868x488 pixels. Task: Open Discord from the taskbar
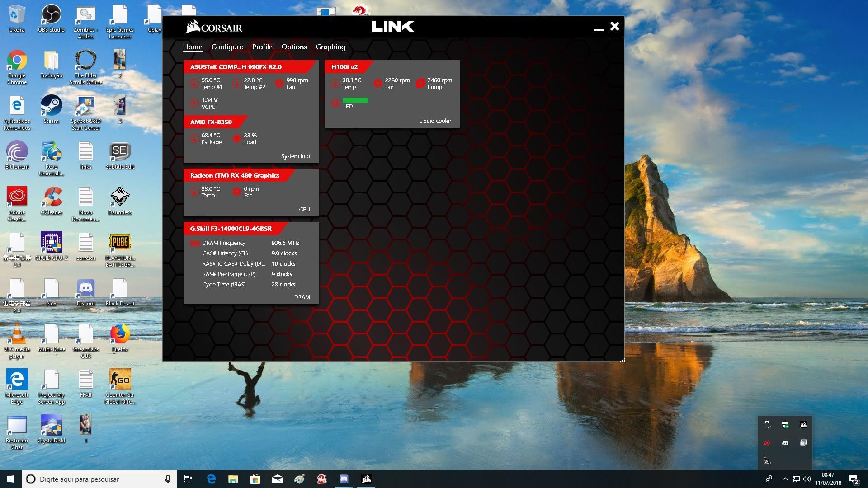(x=344, y=479)
